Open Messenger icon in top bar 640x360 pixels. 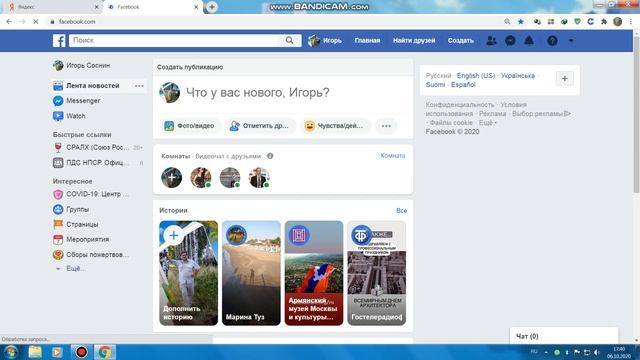point(510,40)
